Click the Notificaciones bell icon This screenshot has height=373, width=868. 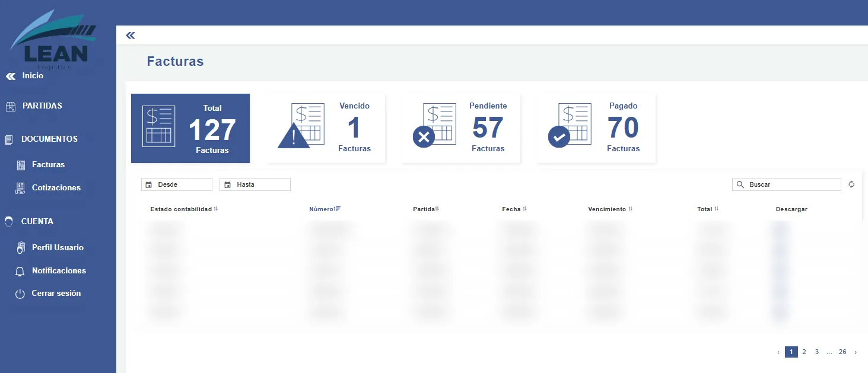tap(21, 271)
